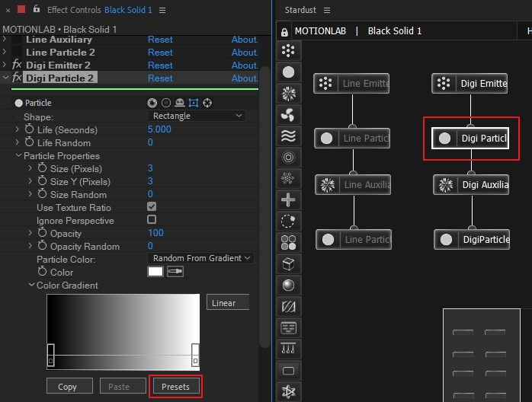Select the first particle mode icon

152,103
